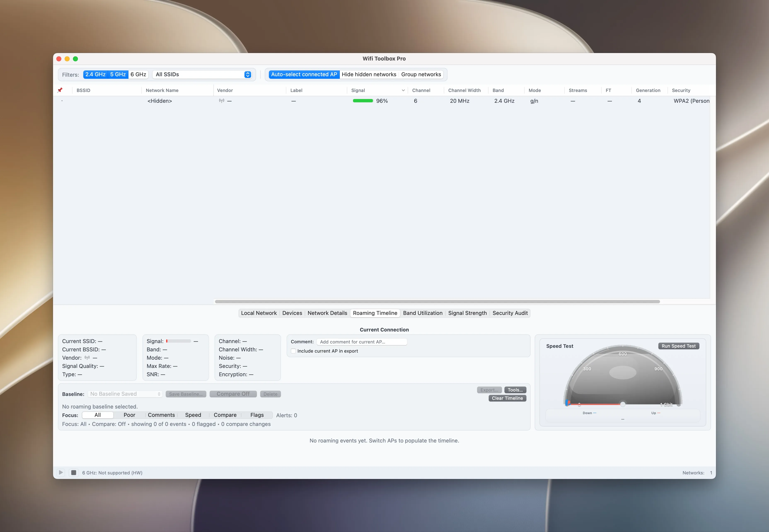Screen dimensions: 769x532
Task: Select the Speed focus filter
Action: pyautogui.click(x=193, y=415)
